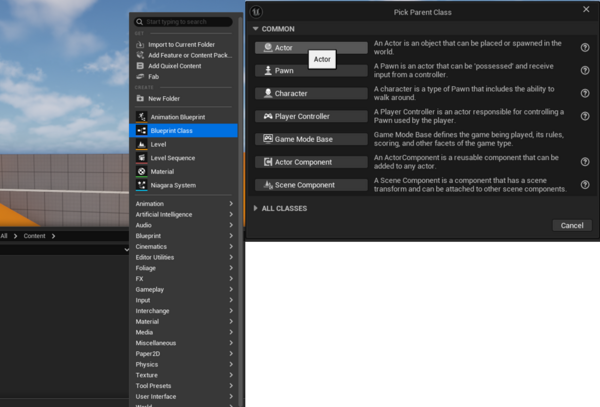Click the Niagara System asset icon
The image size is (600, 407).
[x=142, y=185]
